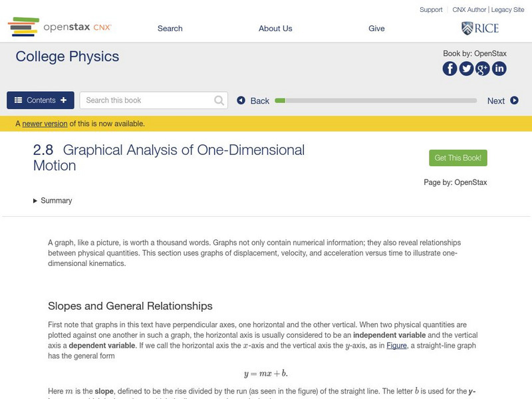Click the Facebook share icon
532x399 pixels.
click(x=450, y=68)
